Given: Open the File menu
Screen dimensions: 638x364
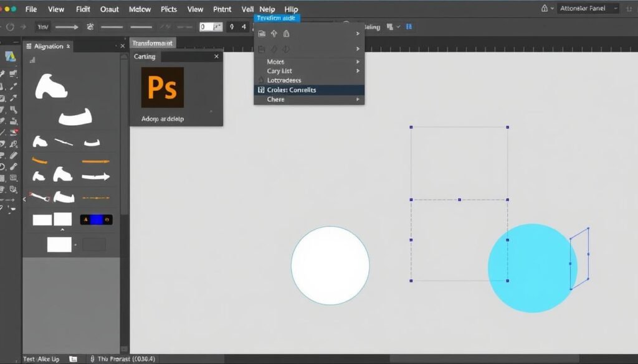Looking at the screenshot, I should 31,9.
